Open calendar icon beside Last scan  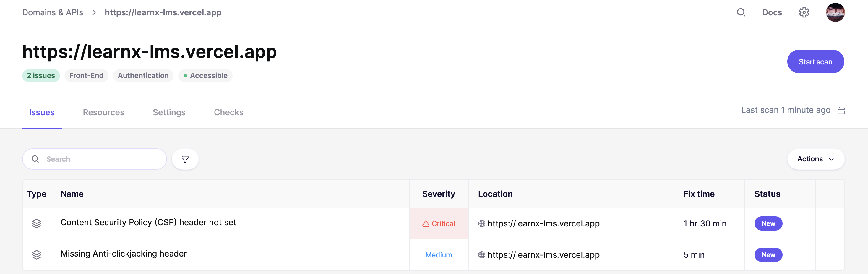tap(841, 111)
